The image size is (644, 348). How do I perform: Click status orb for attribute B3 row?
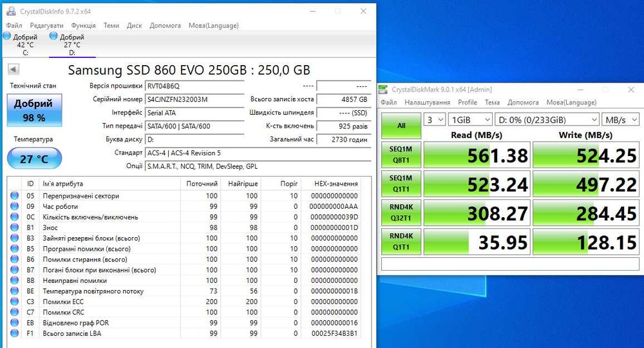15,238
